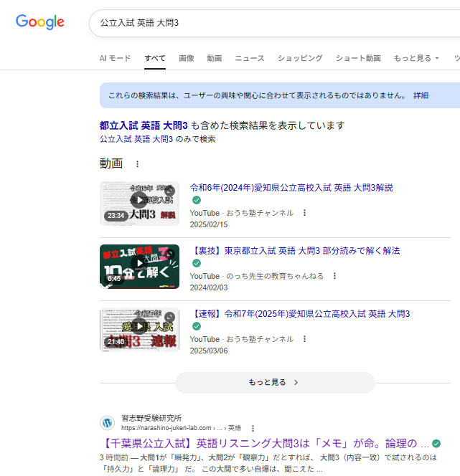The width and height of the screenshot is (460, 476).
Task: Open the AI モード tab
Action: (115, 58)
